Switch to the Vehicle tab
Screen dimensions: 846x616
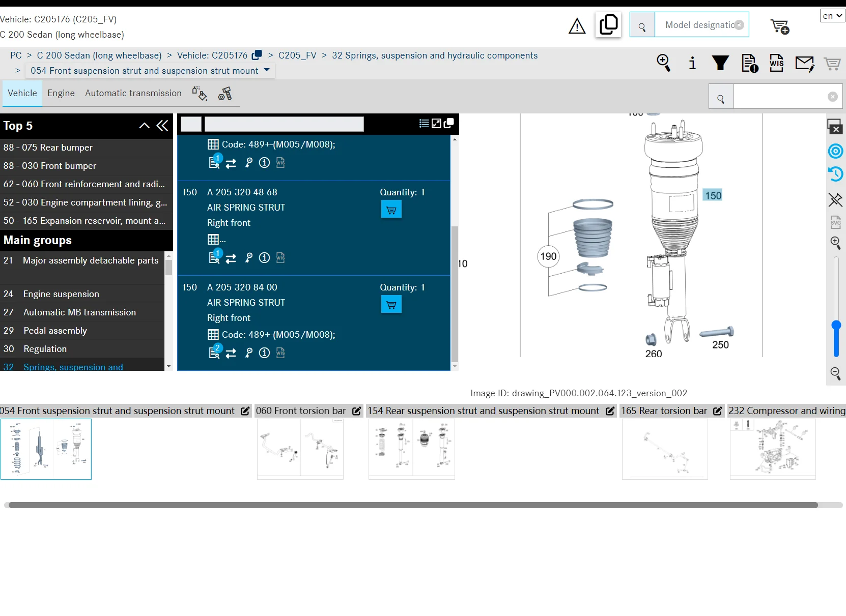pyautogui.click(x=22, y=93)
